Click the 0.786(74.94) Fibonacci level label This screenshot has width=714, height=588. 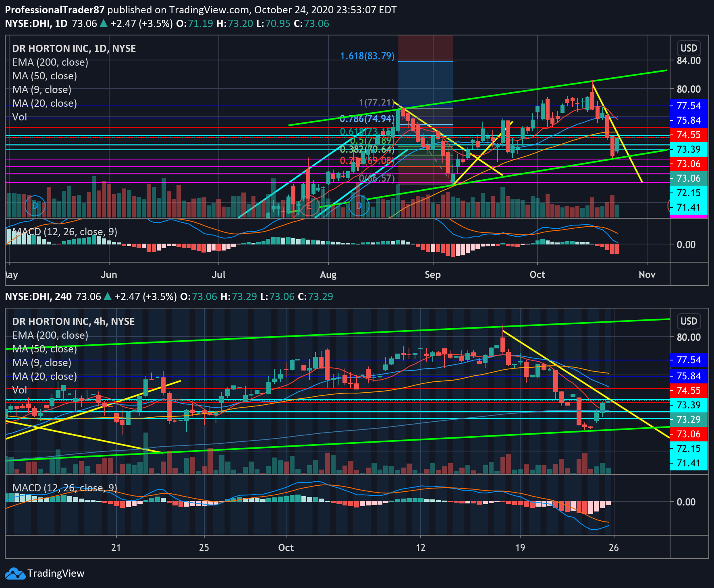[x=367, y=118]
